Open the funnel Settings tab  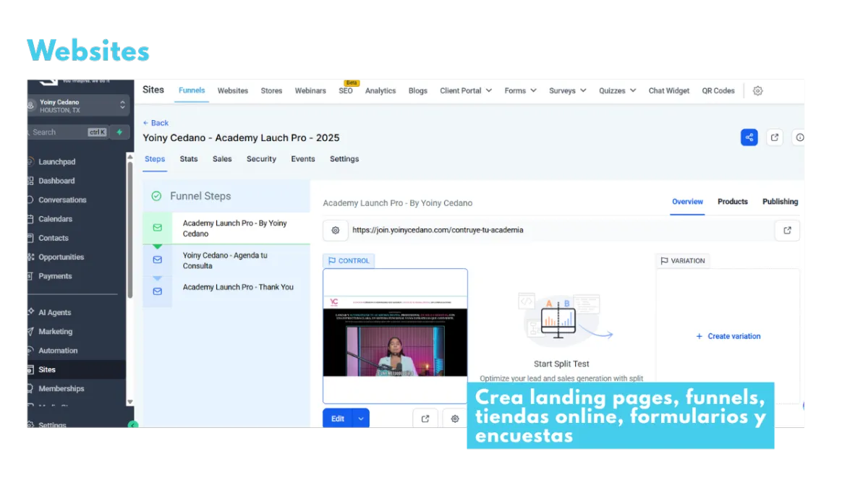tap(344, 159)
